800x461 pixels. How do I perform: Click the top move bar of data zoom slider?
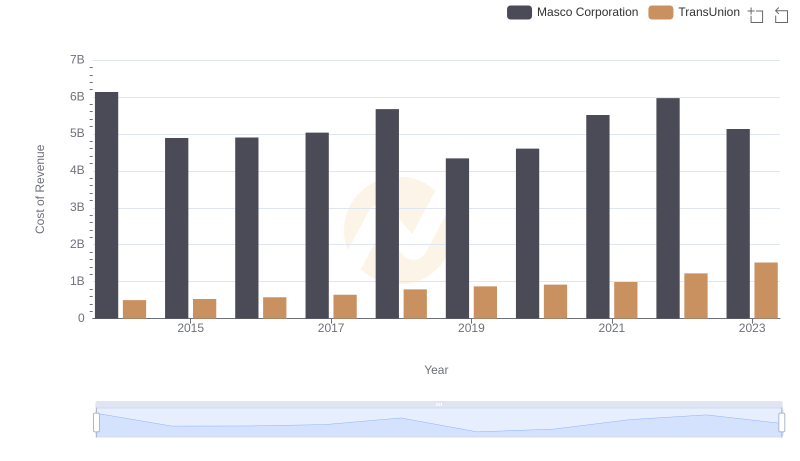(x=439, y=404)
